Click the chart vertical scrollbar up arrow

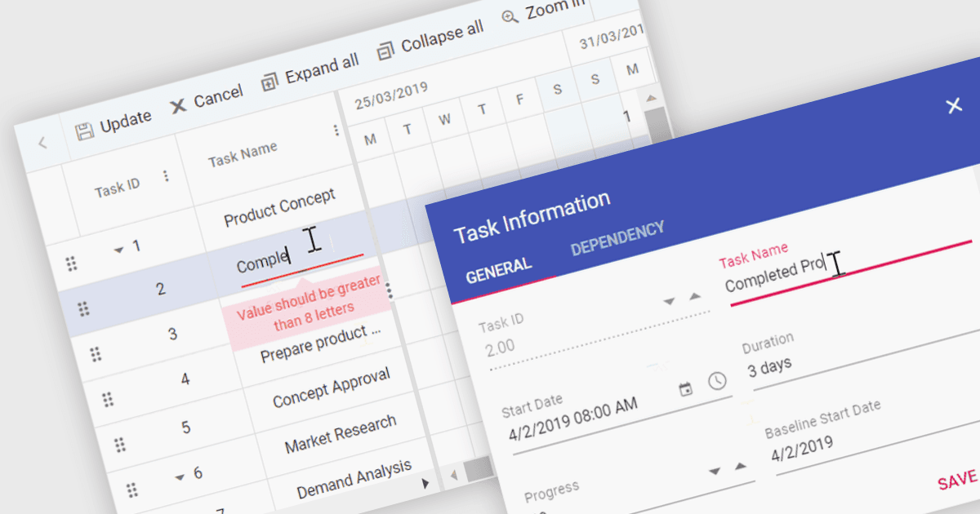click(651, 99)
